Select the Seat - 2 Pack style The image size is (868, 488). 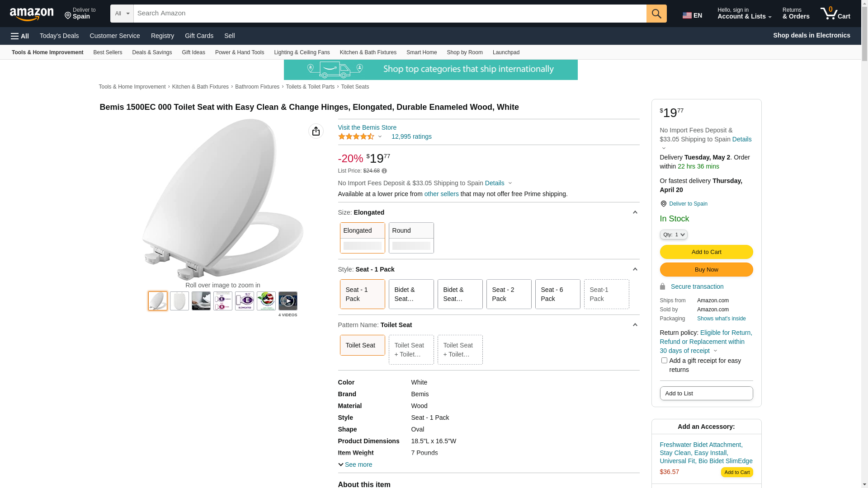tap(509, 294)
